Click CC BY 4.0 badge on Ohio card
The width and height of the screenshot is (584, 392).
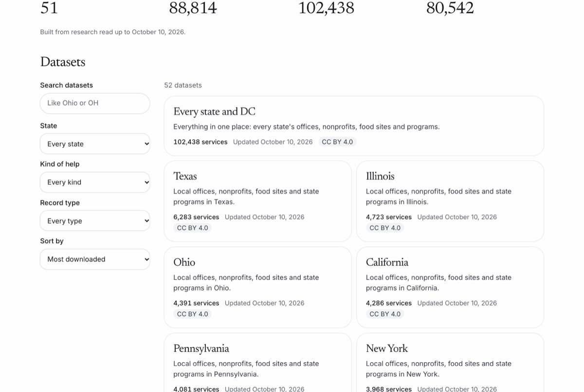192,314
